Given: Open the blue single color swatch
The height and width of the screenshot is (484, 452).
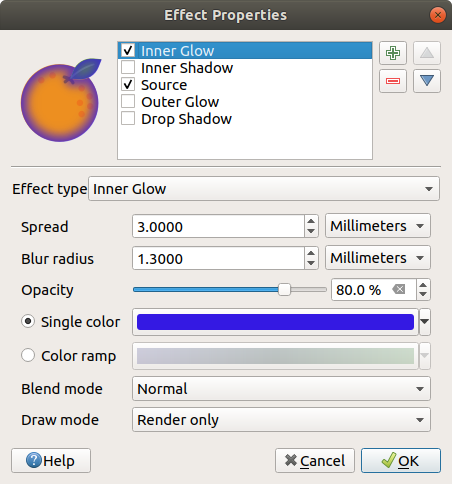Looking at the screenshot, I should 275,322.
